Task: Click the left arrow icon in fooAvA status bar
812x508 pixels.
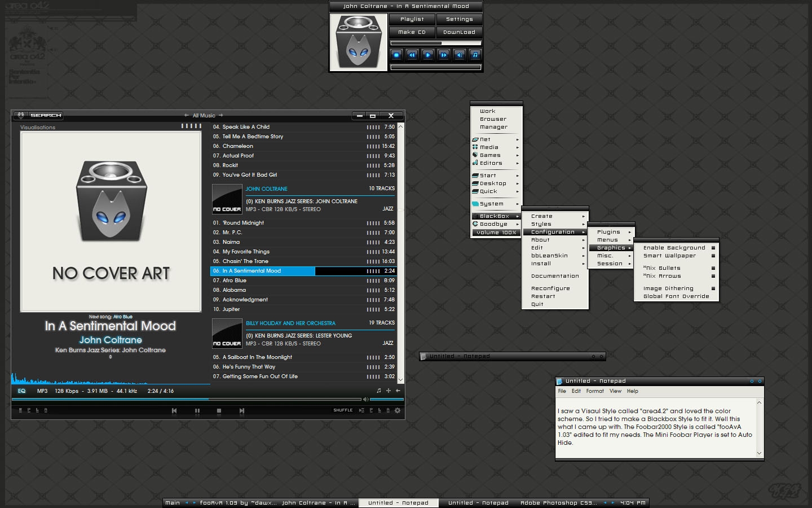Action: click(x=398, y=391)
